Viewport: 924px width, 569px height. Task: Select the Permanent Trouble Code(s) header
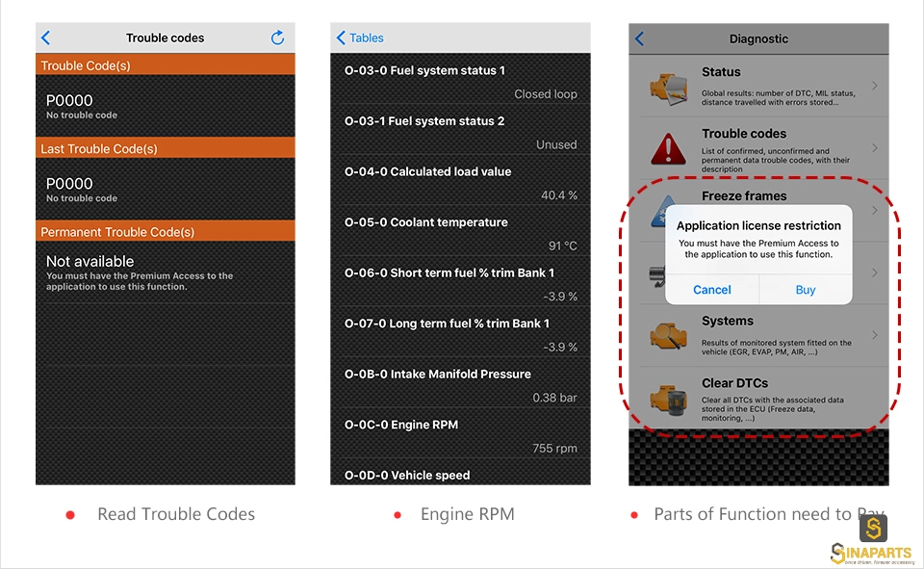[166, 232]
